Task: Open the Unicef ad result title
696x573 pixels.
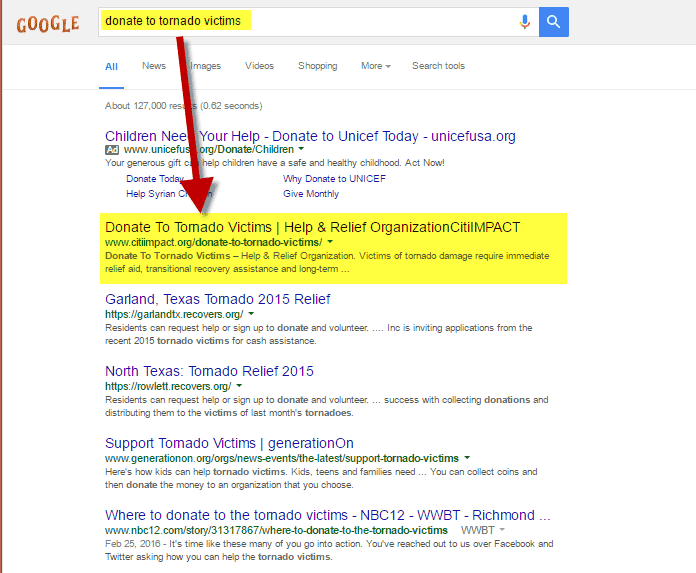Action: 310,136
